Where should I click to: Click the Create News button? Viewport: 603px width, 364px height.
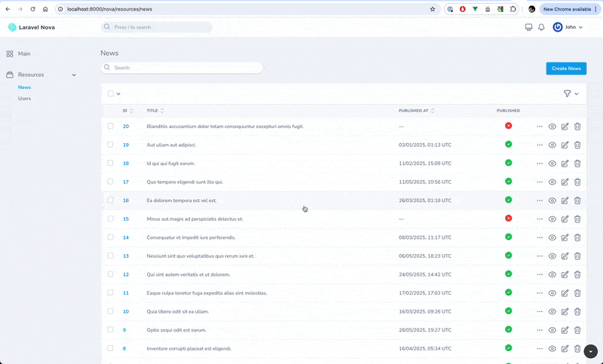pos(566,69)
